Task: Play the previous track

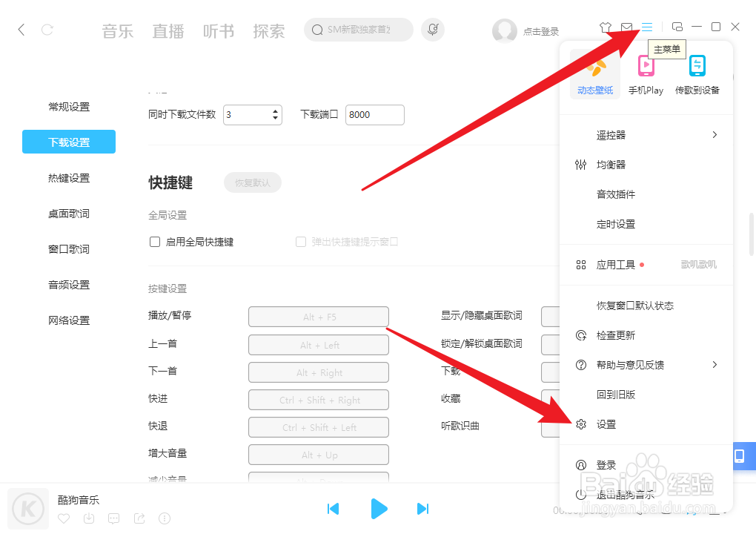Action: coord(334,509)
